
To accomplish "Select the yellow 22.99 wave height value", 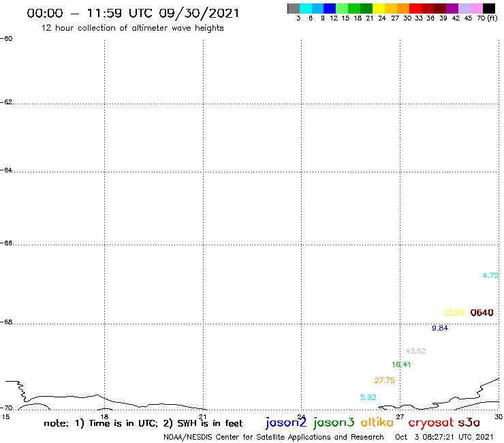I will [x=454, y=312].
